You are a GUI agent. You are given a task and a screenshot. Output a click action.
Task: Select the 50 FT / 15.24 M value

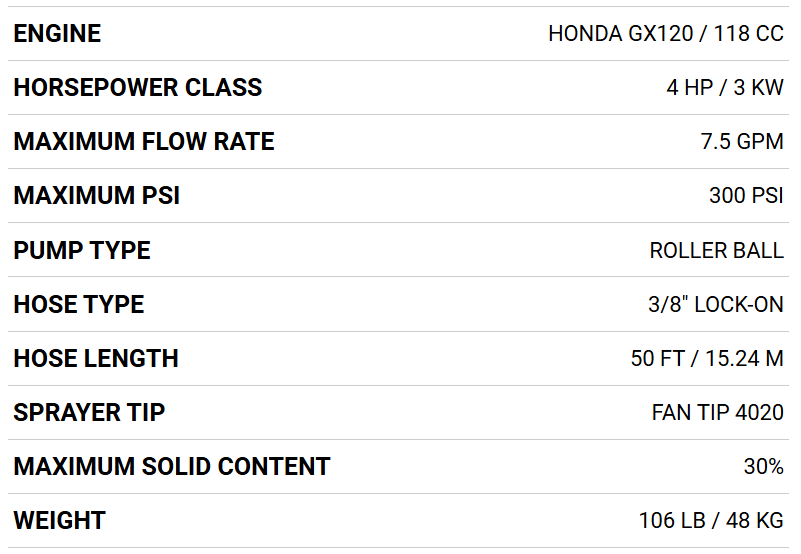point(706,358)
